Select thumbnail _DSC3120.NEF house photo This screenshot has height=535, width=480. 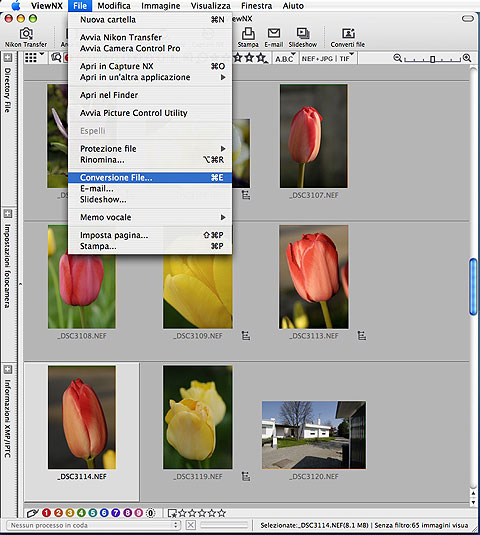coord(314,435)
